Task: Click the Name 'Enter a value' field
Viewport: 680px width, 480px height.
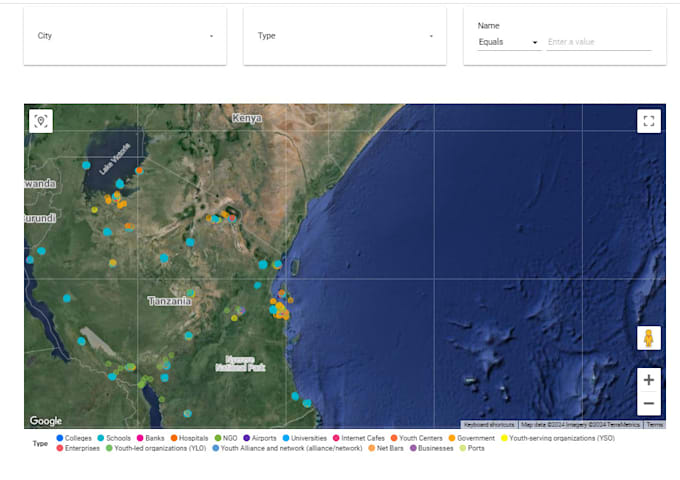Action: (x=599, y=42)
